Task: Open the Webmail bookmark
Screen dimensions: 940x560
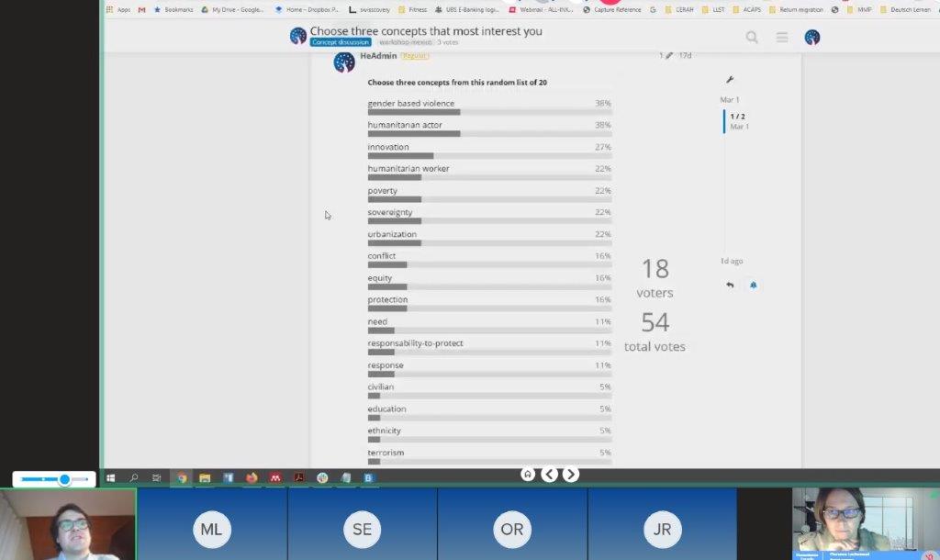Action: pyautogui.click(x=542, y=9)
